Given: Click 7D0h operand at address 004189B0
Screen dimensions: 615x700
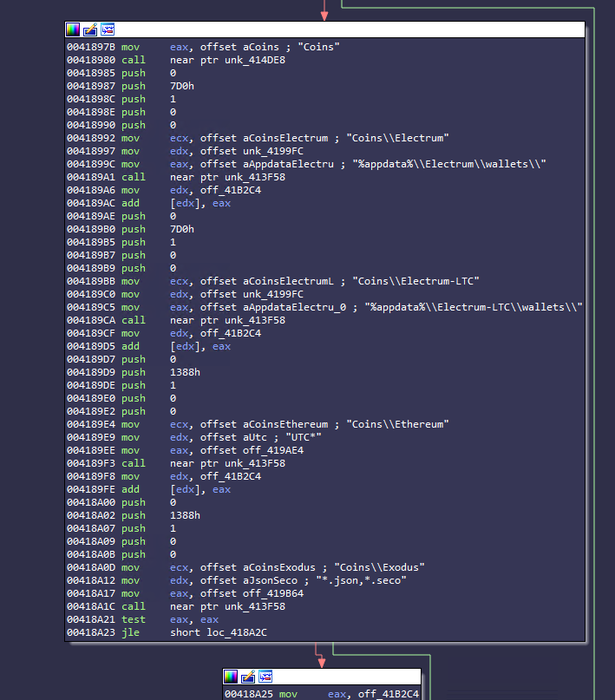Looking at the screenshot, I should [182, 229].
